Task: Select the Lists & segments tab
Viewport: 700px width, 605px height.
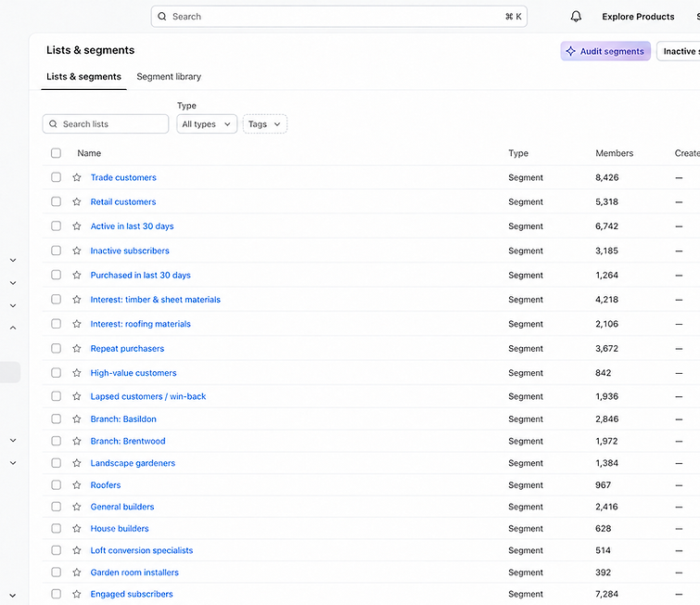Action: tap(84, 76)
